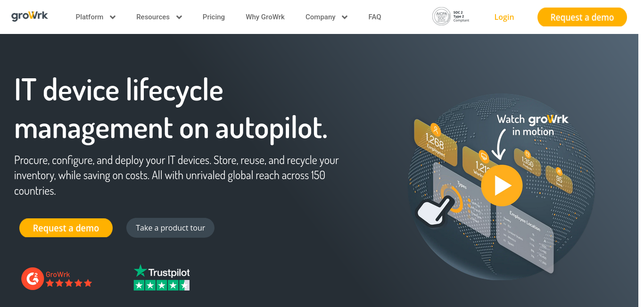Image resolution: width=644 pixels, height=307 pixels.
Task: Expand the Platform dropdown chevron
Action: point(113,17)
